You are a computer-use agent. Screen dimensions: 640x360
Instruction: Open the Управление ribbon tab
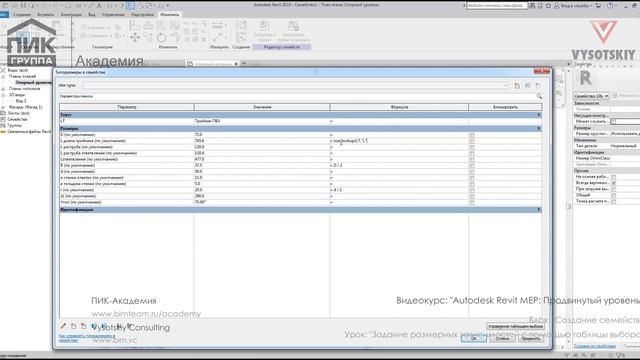pos(113,15)
